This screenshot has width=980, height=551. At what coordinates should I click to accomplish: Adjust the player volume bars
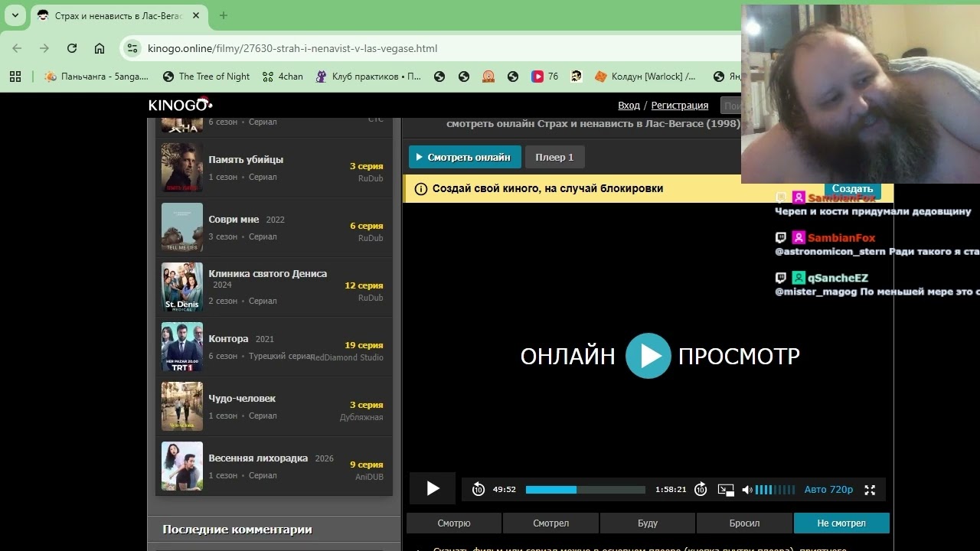point(775,490)
